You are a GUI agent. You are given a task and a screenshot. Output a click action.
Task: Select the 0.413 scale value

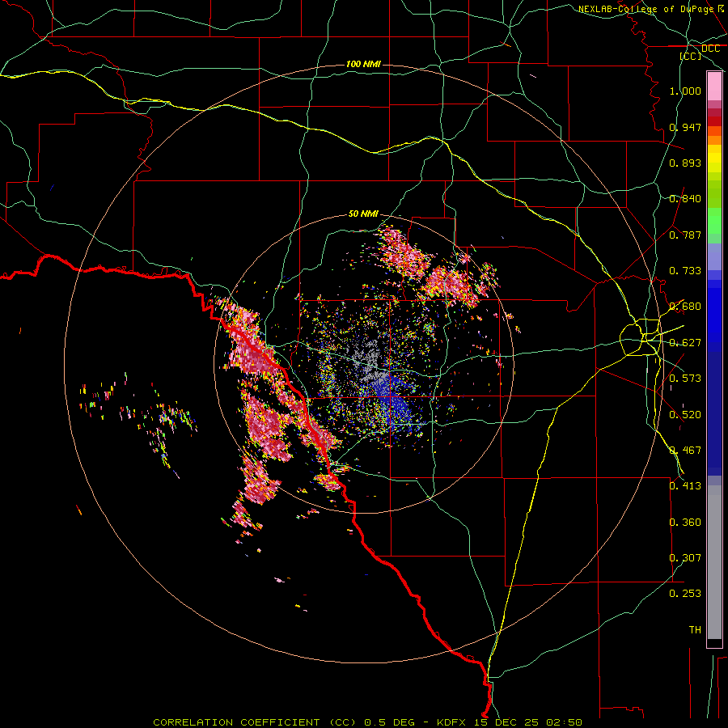coord(685,486)
